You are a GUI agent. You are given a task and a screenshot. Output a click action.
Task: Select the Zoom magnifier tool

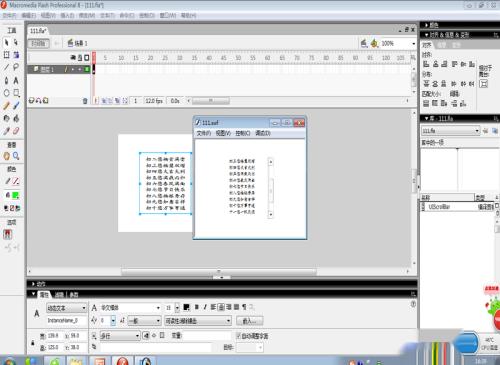click(x=16, y=156)
